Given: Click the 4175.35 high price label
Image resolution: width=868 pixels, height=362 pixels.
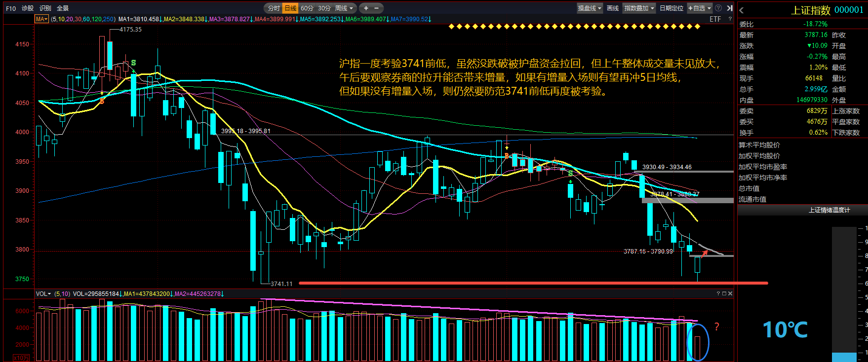Looking at the screenshot, I should click(x=130, y=30).
